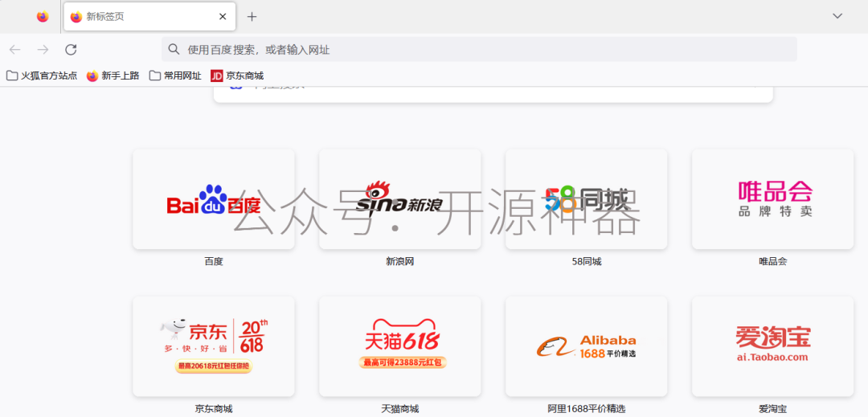Click the pinned Firefox tab icon
The image size is (868, 417).
pos(43,17)
